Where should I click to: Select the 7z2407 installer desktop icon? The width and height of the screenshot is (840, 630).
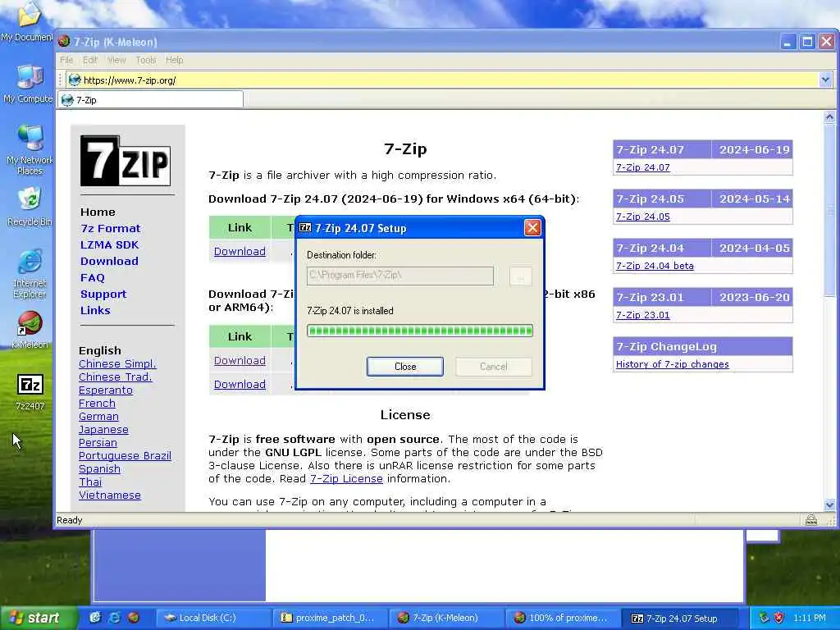(30, 392)
